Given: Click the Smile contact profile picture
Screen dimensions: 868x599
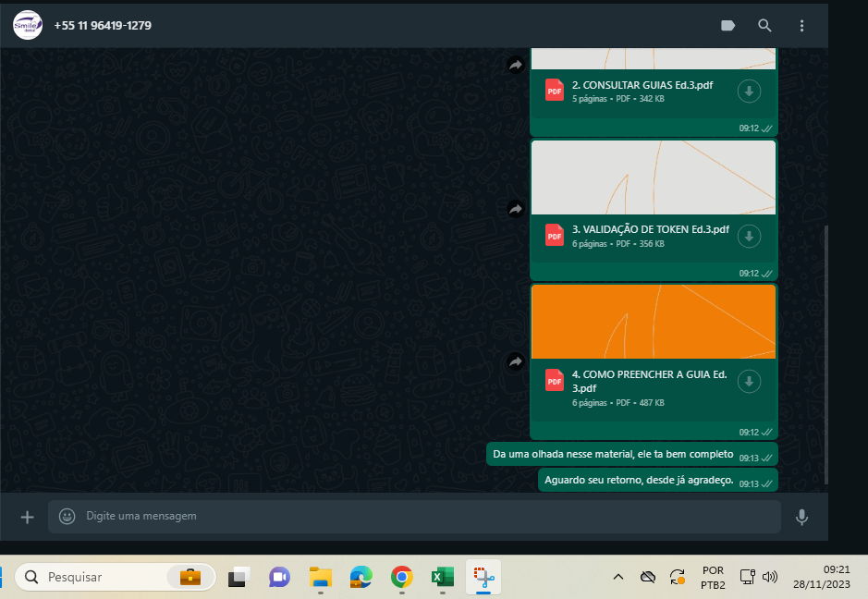Looking at the screenshot, I should pos(28,26).
